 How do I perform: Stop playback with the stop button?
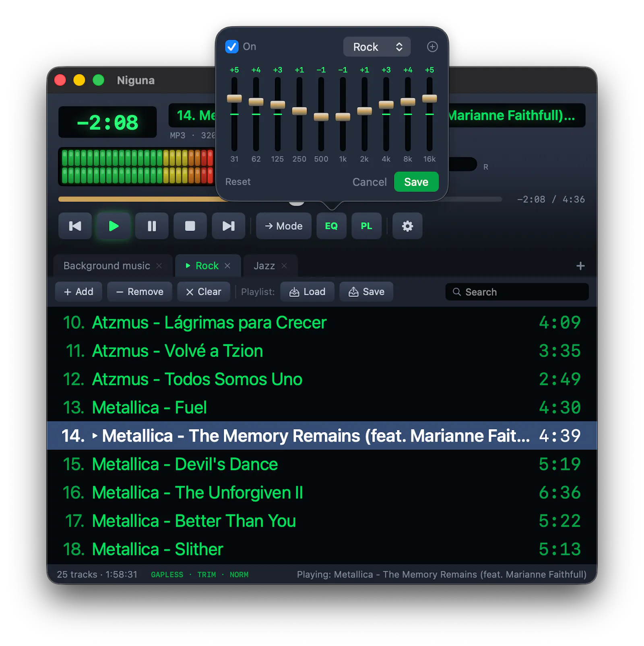190,226
